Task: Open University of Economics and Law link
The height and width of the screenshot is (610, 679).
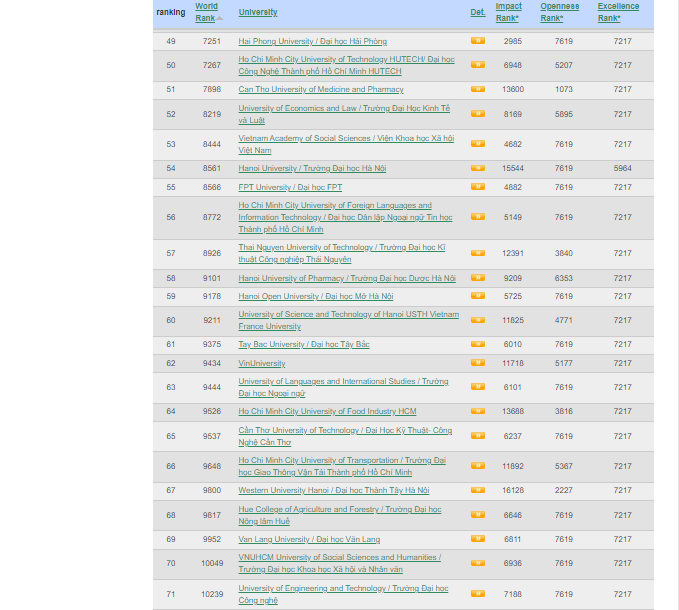Action: click(344, 114)
